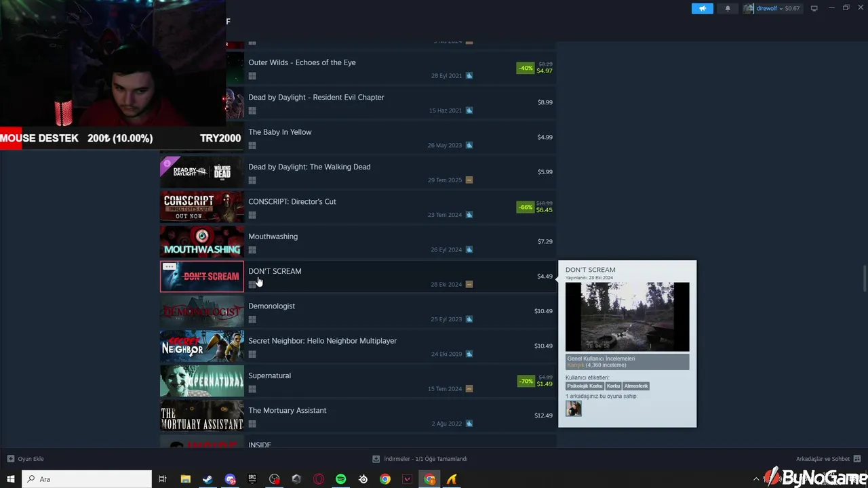Click the -40% discount badge
This screenshot has height=488, width=868.
(526, 68)
